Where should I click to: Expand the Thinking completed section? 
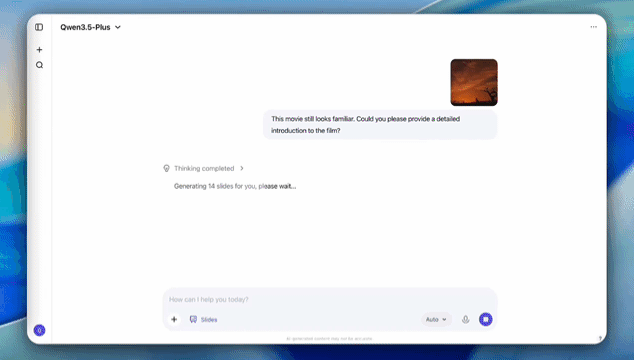pyautogui.click(x=209, y=168)
